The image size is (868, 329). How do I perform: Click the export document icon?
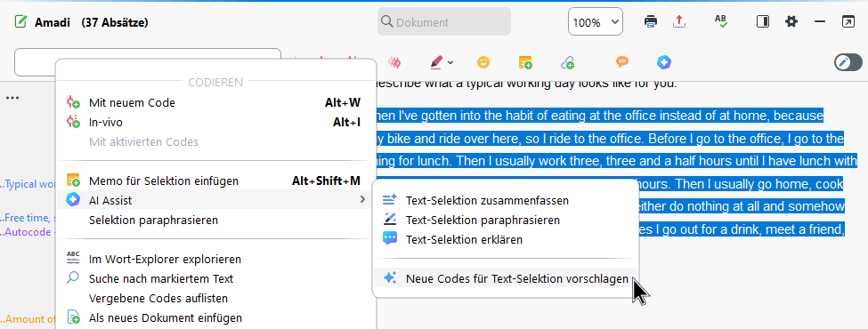679,22
